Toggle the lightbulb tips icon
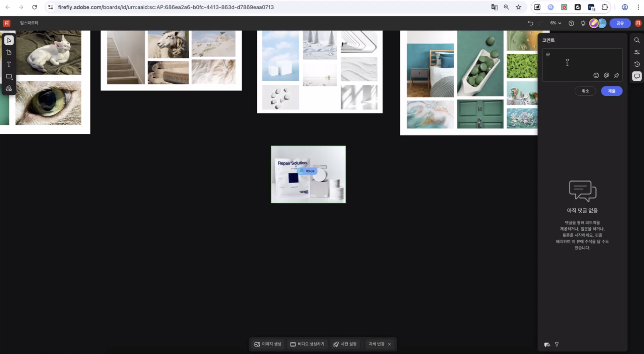 coord(583,23)
